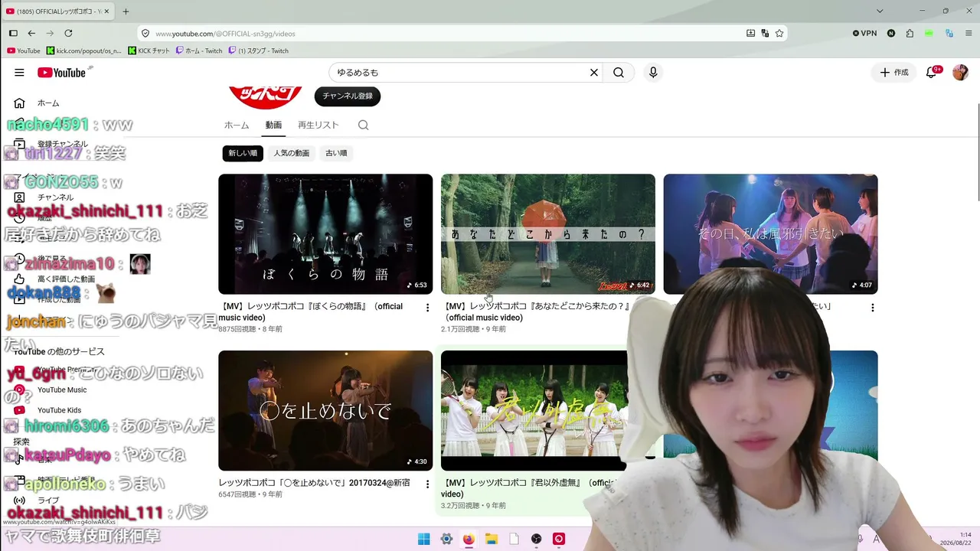This screenshot has width=980, height=551.
Task: Open OBS Studio from the taskbar
Action: pyautogui.click(x=537, y=539)
